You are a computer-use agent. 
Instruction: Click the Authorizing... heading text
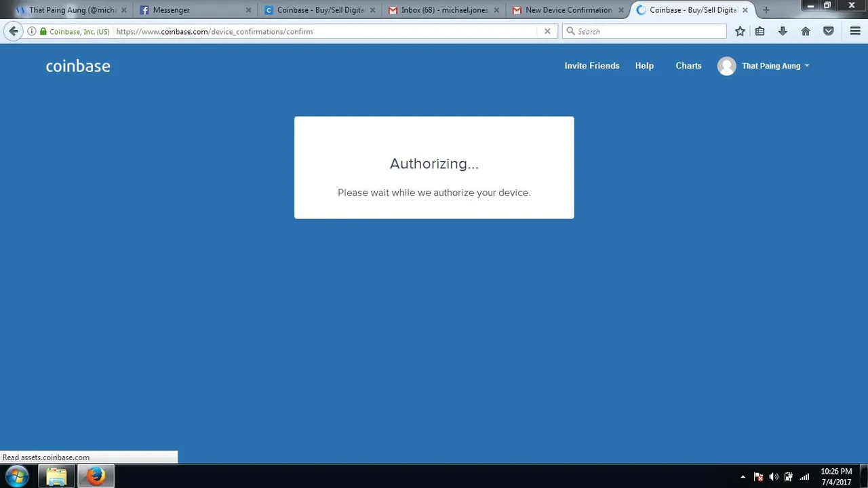pyautogui.click(x=434, y=164)
